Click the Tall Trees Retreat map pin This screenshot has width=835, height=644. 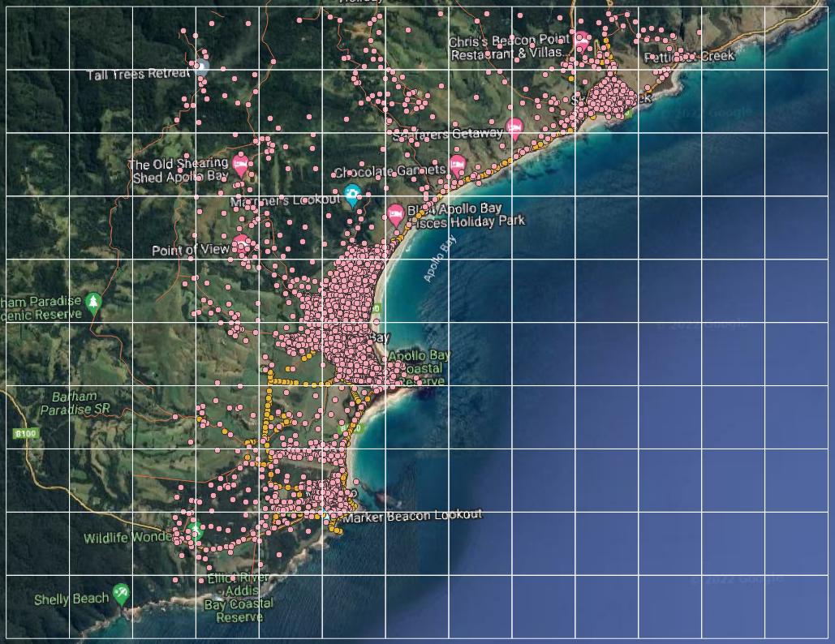click(x=202, y=66)
